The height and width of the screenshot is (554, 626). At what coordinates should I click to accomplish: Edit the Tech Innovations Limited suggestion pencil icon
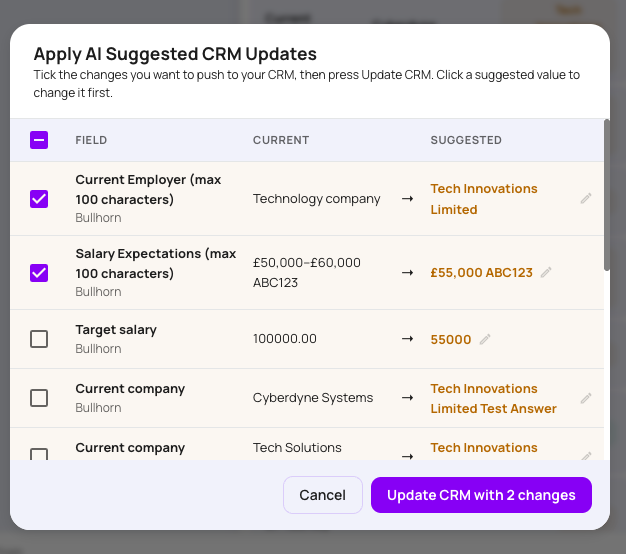(x=586, y=198)
